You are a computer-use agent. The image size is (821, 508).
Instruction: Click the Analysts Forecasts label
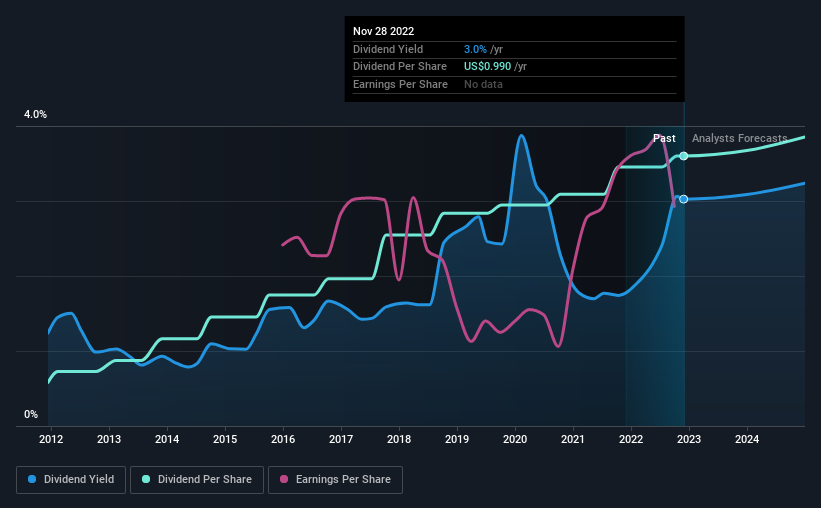click(x=739, y=138)
